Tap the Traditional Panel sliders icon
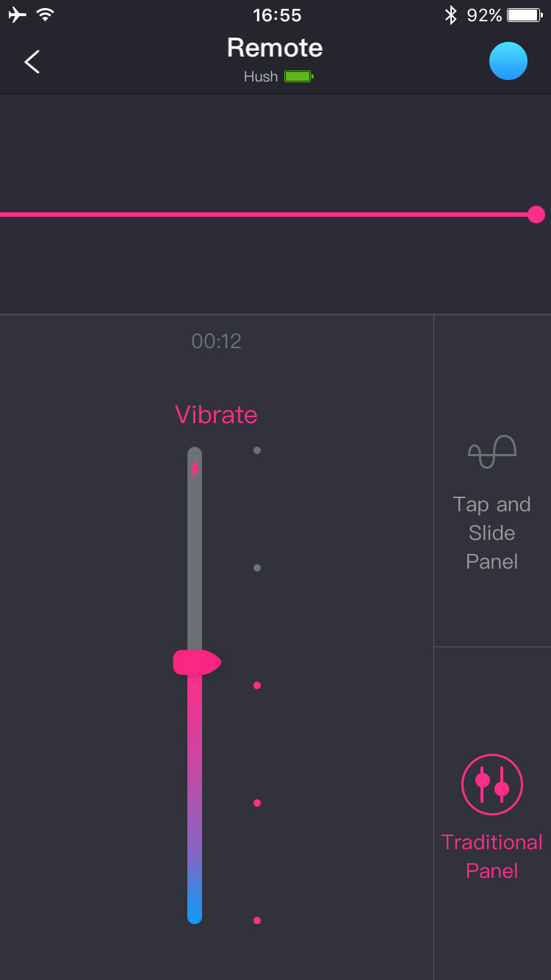Screen dimensions: 551x980 click(x=492, y=785)
